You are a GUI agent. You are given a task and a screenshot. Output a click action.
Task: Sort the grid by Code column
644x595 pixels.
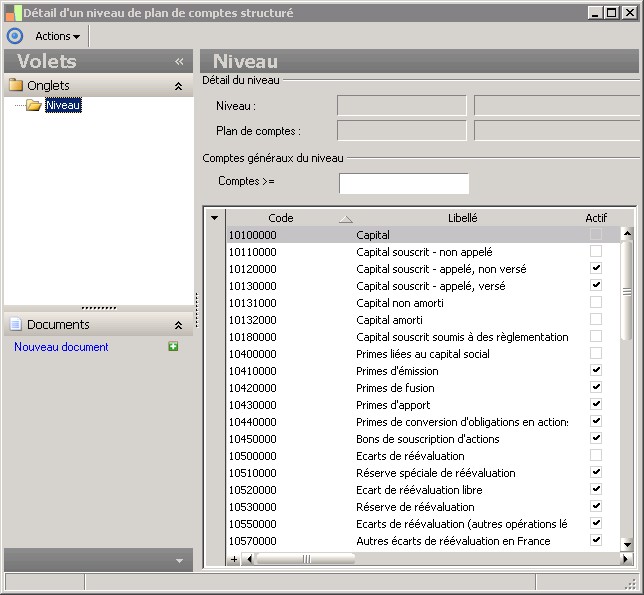[281, 218]
